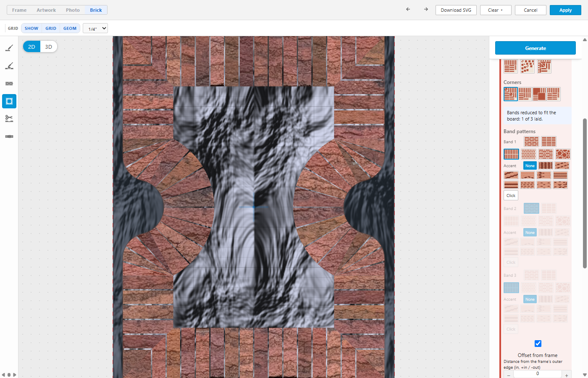Choose the first corner layout thumbnail above Corners
Viewport: 588px width, 378px height.
[511, 66]
